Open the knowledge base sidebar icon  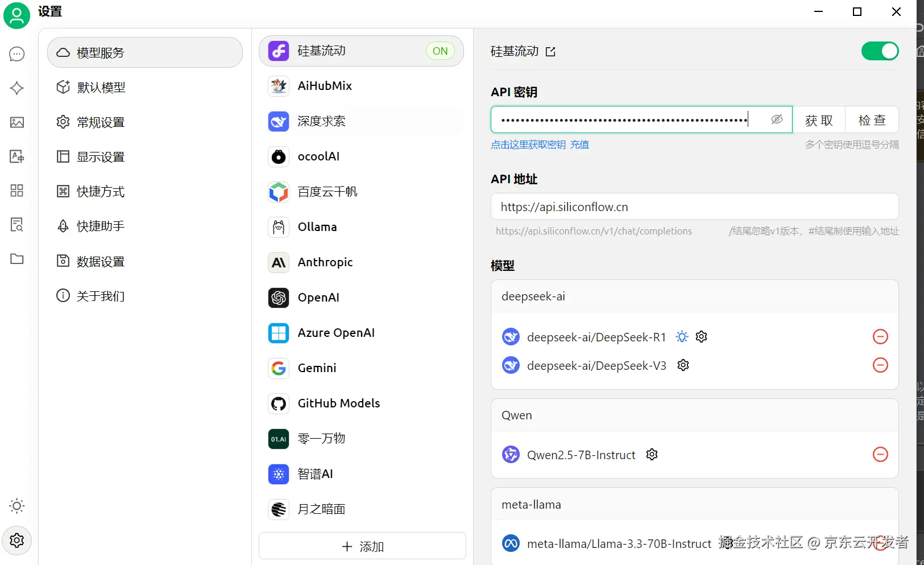coord(17,225)
